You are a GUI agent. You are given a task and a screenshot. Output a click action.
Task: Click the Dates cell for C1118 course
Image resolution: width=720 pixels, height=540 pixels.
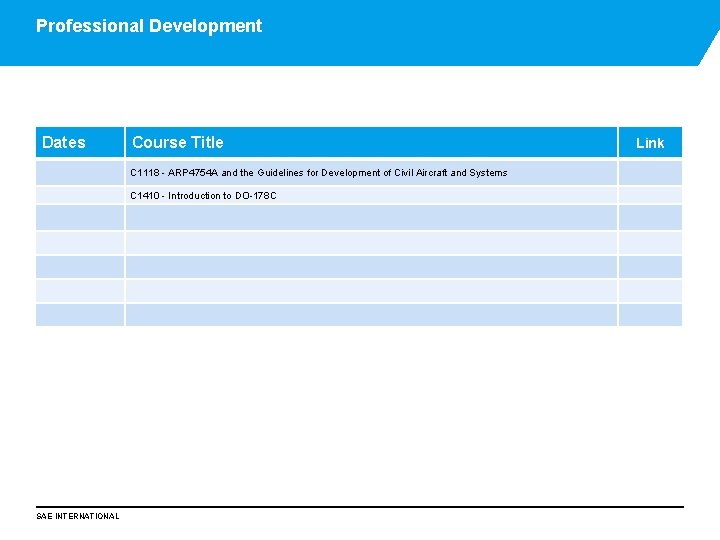pyautogui.click(x=80, y=173)
